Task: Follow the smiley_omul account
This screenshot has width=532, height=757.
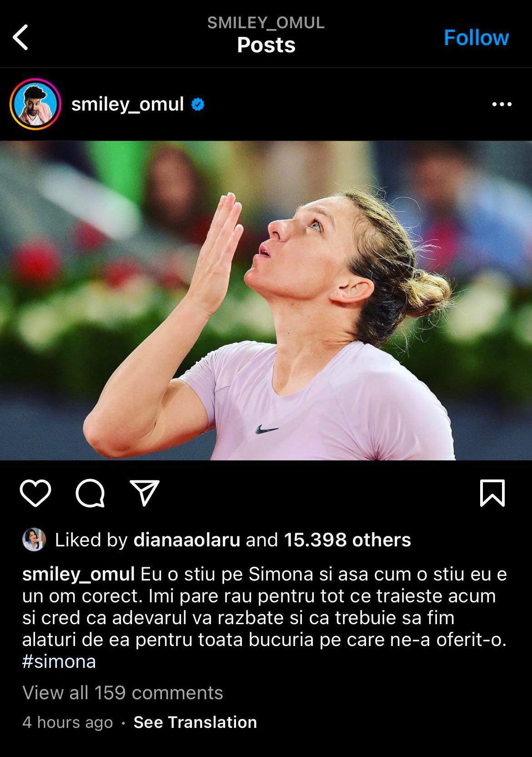Action: pyautogui.click(x=476, y=37)
